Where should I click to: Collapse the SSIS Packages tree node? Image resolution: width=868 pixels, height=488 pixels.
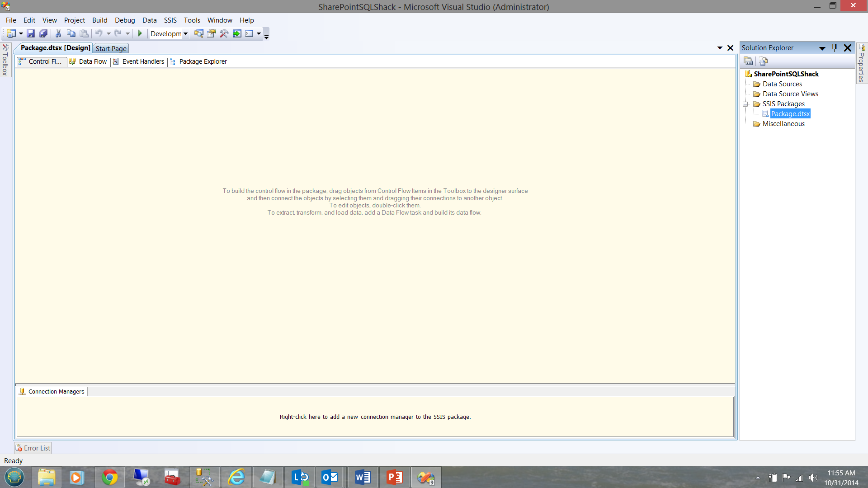745,104
